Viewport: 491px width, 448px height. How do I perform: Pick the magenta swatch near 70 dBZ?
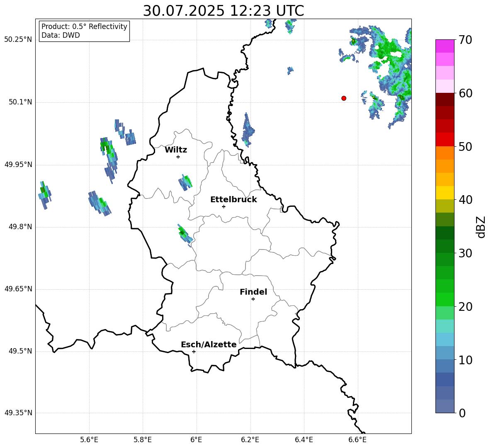[x=445, y=46]
